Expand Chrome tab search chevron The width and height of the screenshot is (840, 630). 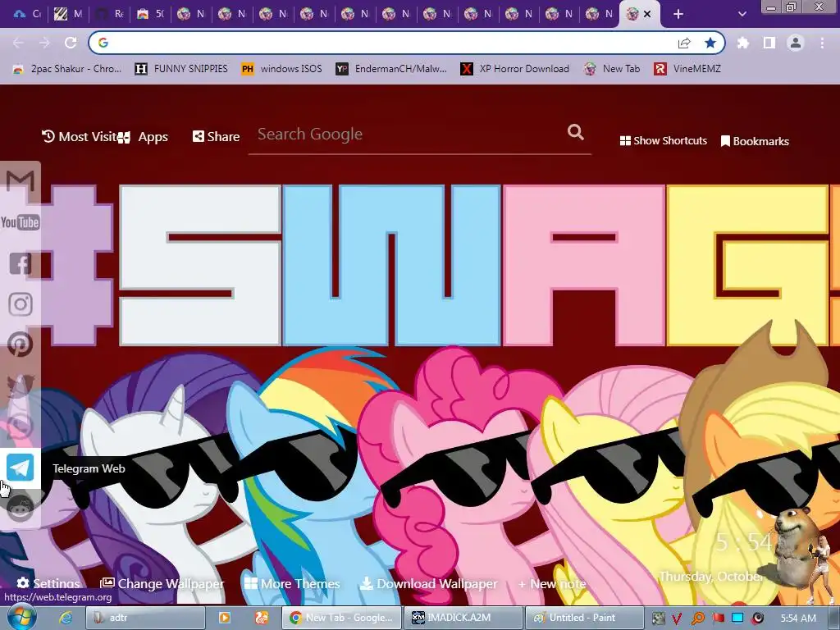point(742,15)
